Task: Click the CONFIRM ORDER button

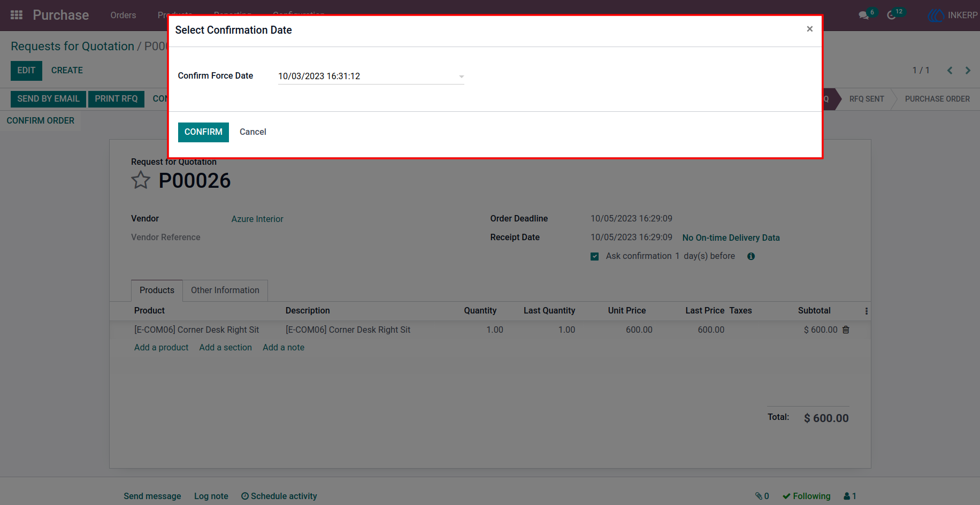Action: 41,121
